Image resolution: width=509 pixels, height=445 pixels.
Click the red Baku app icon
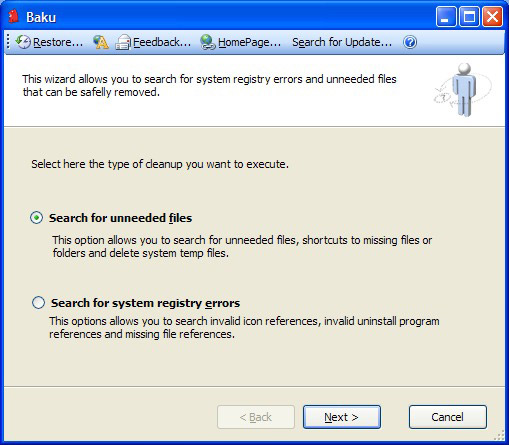[x=13, y=17]
